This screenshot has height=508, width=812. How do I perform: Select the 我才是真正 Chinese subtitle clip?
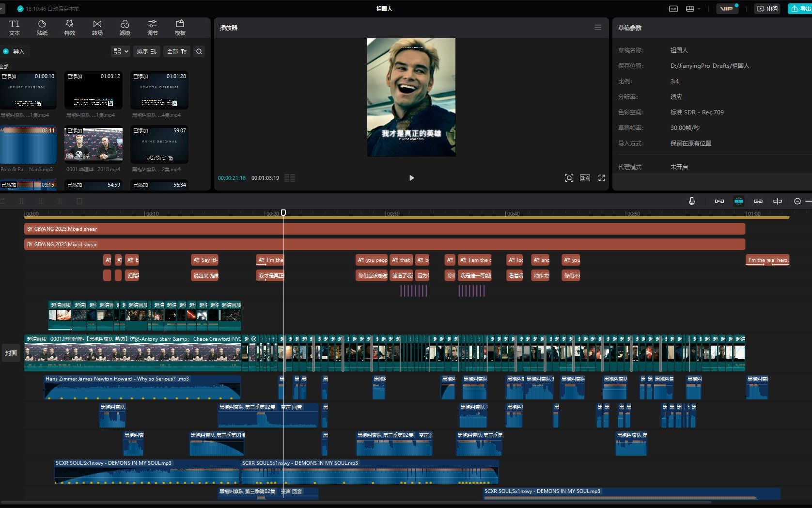(270, 275)
